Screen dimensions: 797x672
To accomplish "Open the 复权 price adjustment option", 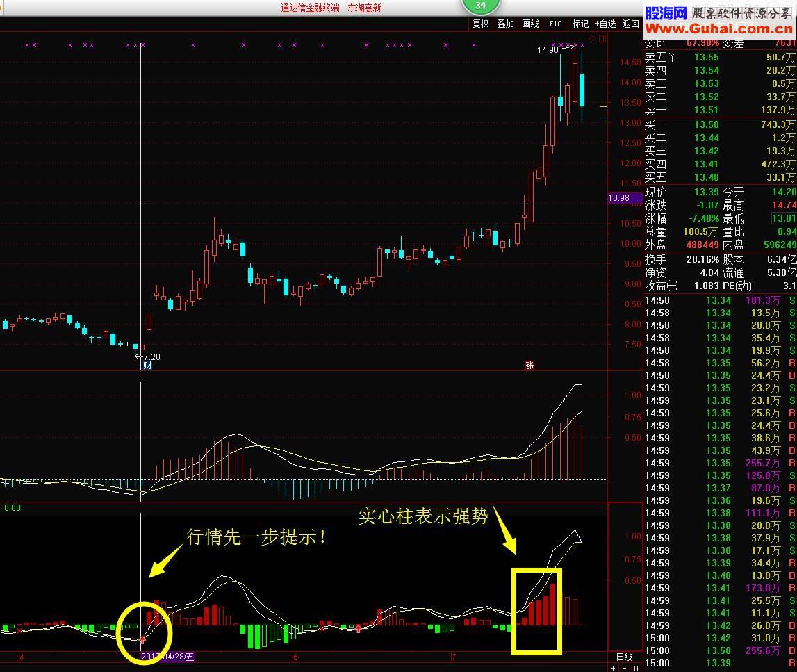I will (480, 24).
